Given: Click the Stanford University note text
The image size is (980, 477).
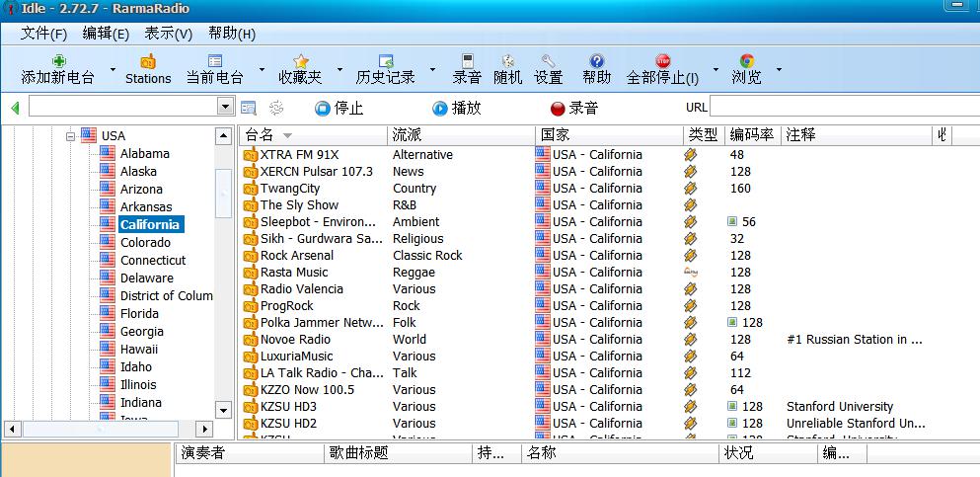Looking at the screenshot, I should click(840, 407).
